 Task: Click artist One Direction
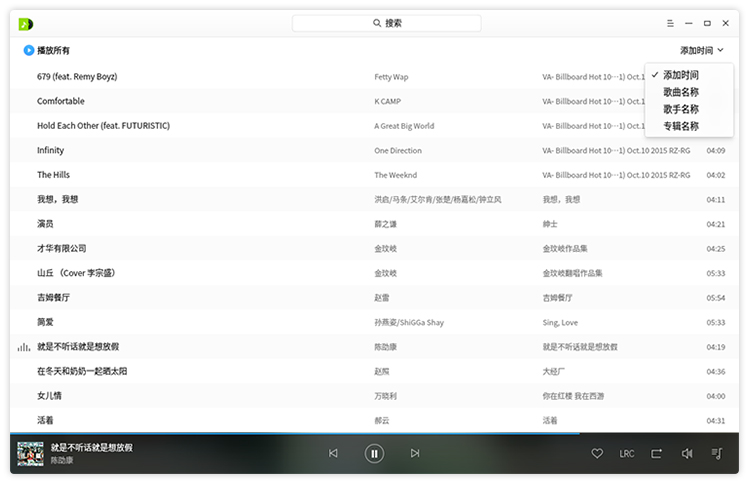point(398,151)
